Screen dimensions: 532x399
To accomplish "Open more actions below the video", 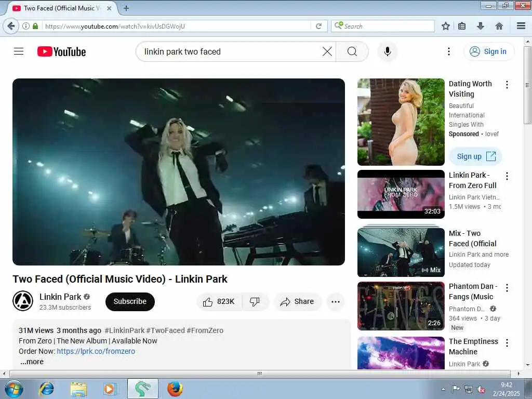I will click(336, 302).
